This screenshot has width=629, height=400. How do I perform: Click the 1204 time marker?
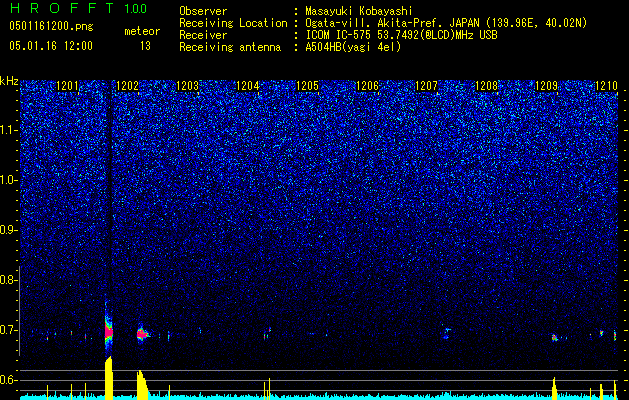tap(248, 86)
